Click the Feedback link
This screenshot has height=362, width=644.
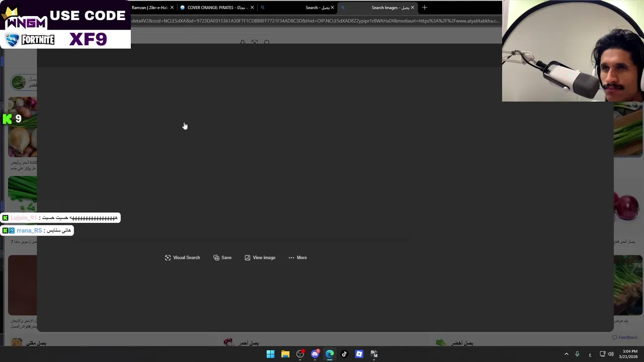625,337
